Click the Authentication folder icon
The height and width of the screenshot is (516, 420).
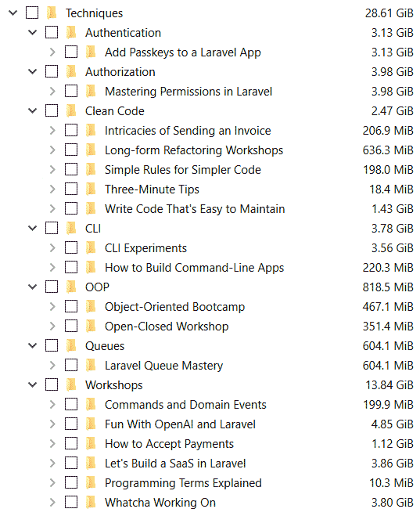pyautogui.click(x=71, y=33)
